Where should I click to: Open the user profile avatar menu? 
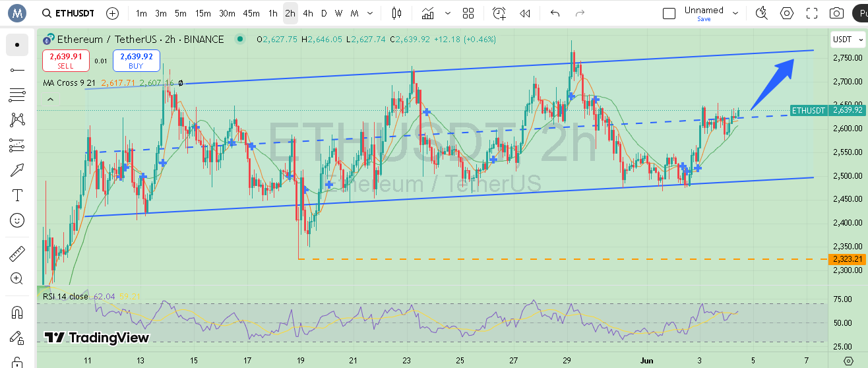16,13
